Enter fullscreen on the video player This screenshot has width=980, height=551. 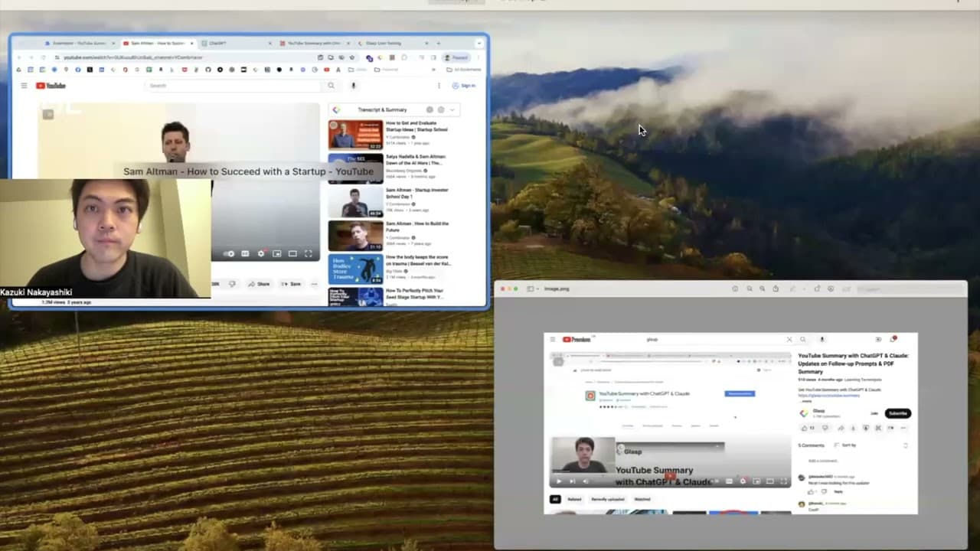309,254
